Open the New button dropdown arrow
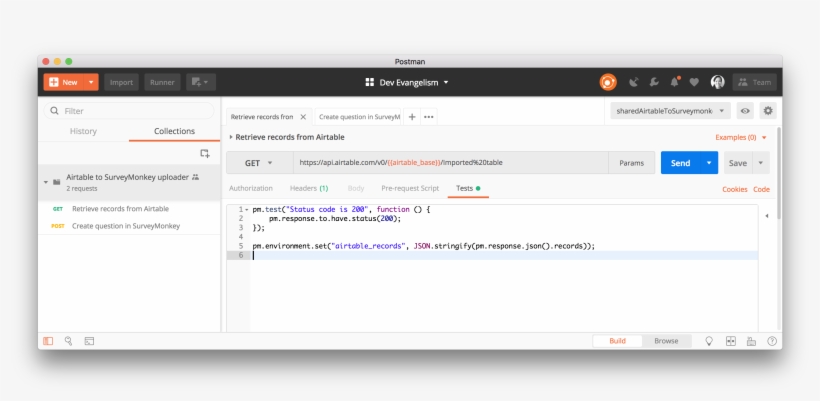Screen dimensions: 820x401 (x=91, y=82)
